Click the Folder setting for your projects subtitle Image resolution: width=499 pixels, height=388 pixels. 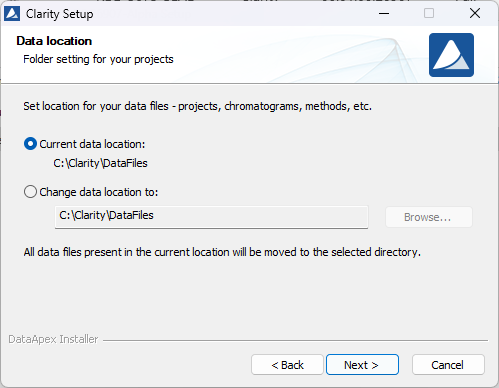coord(98,59)
